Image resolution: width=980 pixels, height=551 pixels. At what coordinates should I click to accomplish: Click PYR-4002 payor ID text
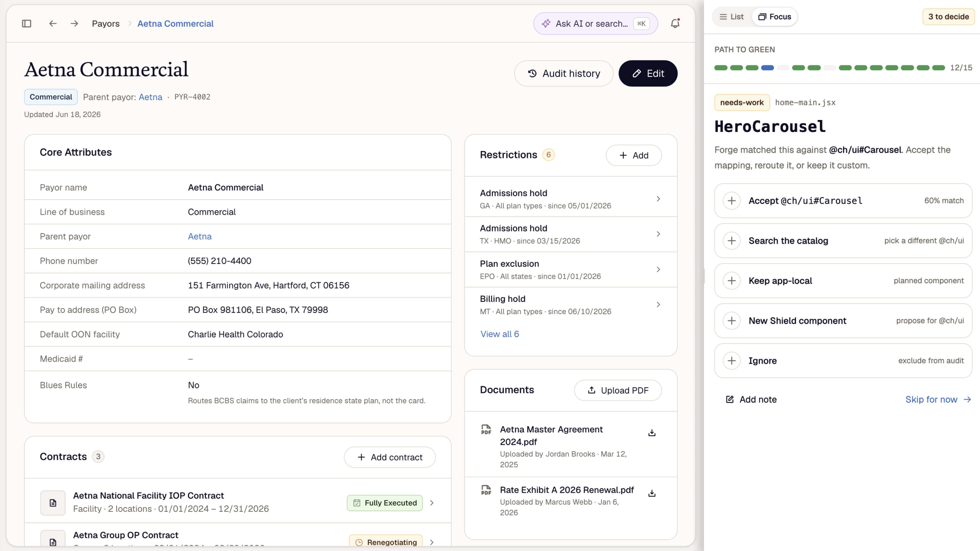(x=192, y=97)
